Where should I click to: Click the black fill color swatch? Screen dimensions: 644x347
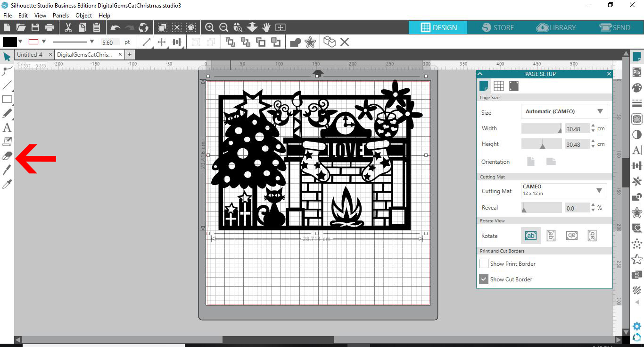point(9,42)
